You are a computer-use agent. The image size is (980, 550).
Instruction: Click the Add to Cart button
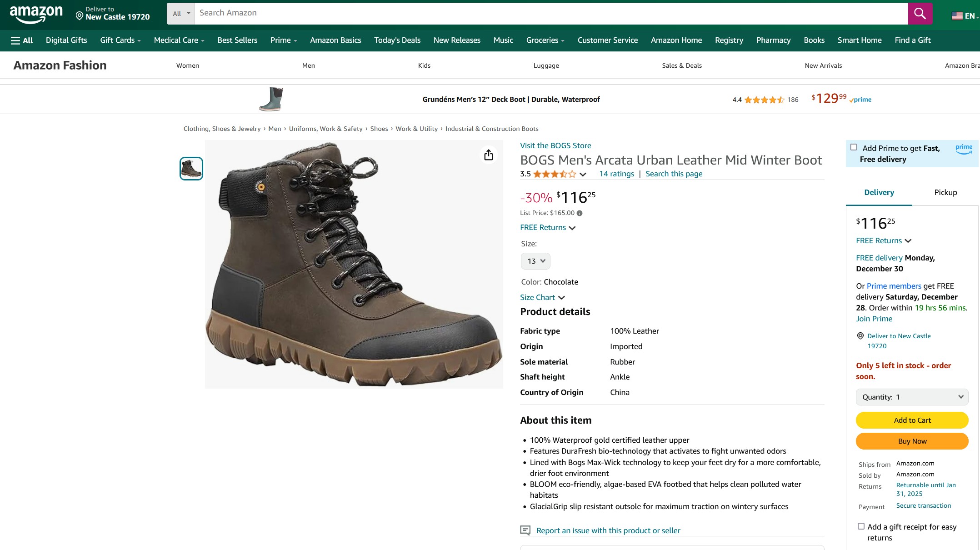coord(912,420)
